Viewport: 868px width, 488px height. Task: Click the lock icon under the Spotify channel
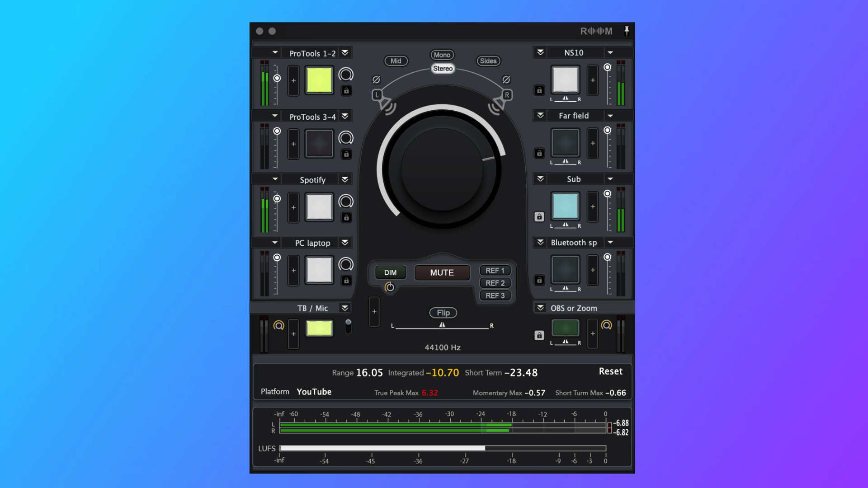pyautogui.click(x=346, y=217)
